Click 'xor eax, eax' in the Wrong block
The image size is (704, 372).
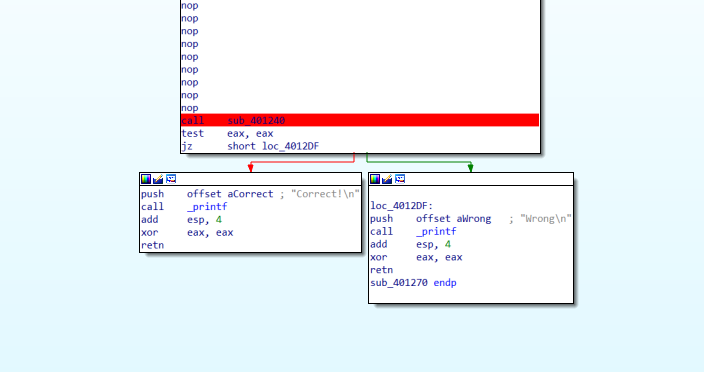(x=416, y=257)
